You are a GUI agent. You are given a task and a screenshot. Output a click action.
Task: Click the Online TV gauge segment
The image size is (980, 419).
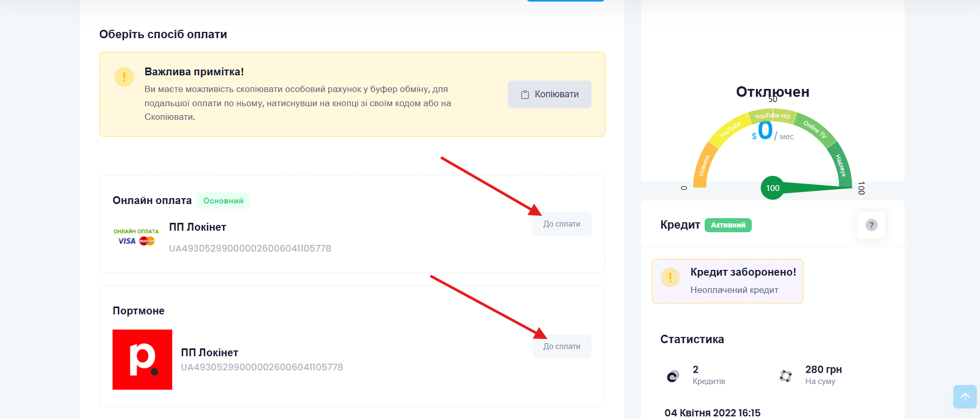coord(814,129)
